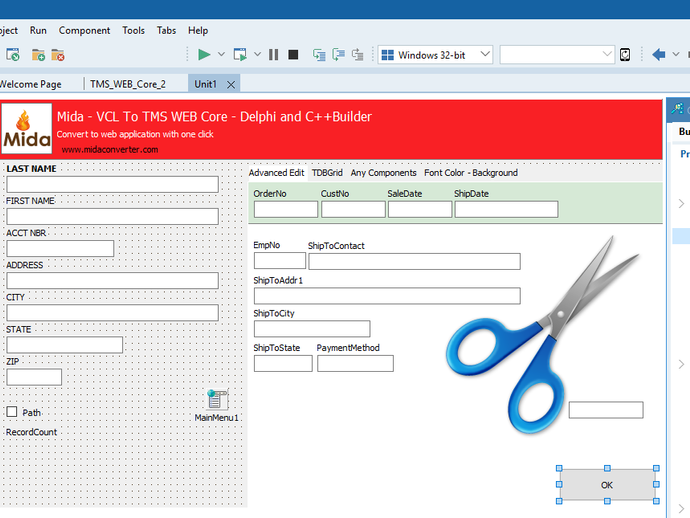Click the FIRST NAME input field
This screenshot has height=518, width=690.
tap(113, 217)
